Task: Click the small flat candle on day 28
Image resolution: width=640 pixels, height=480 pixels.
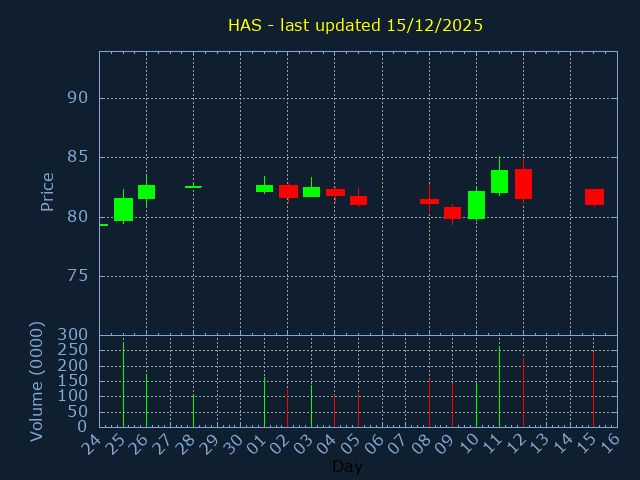Action: pos(193,187)
